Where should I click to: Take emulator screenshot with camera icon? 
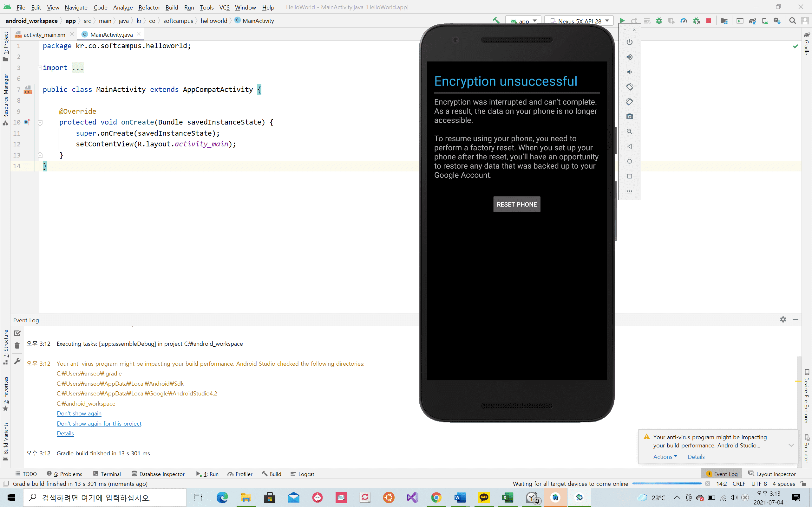[x=630, y=116]
